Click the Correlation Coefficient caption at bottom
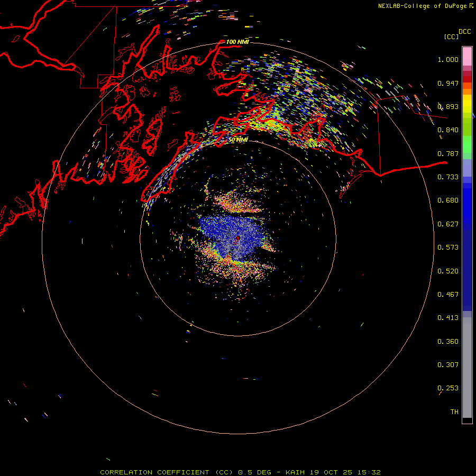The height and width of the screenshot is (476, 476). tap(240, 472)
